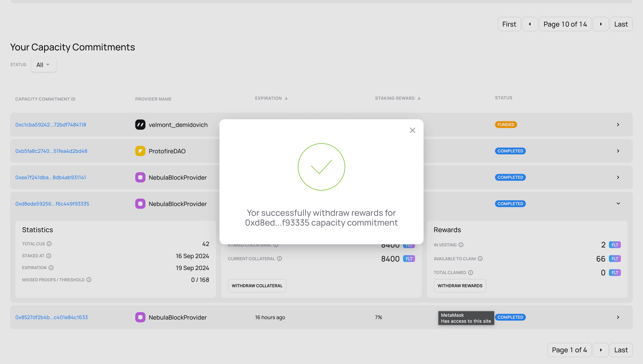This screenshot has width=643, height=364.
Task: Click the info icon beside MISSED PROOFS / THRESHOLD
Action: (x=89, y=280)
